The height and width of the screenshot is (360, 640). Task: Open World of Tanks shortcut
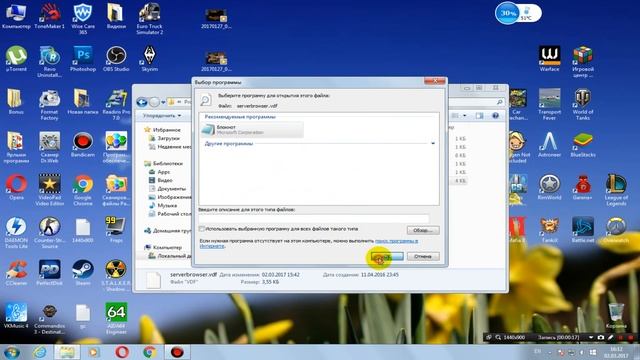tap(583, 104)
